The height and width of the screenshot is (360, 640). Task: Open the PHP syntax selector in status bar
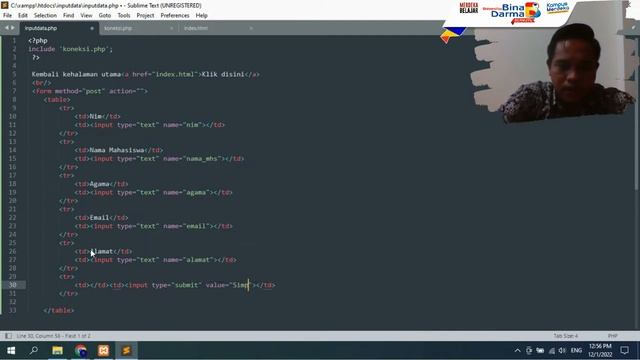coord(612,336)
